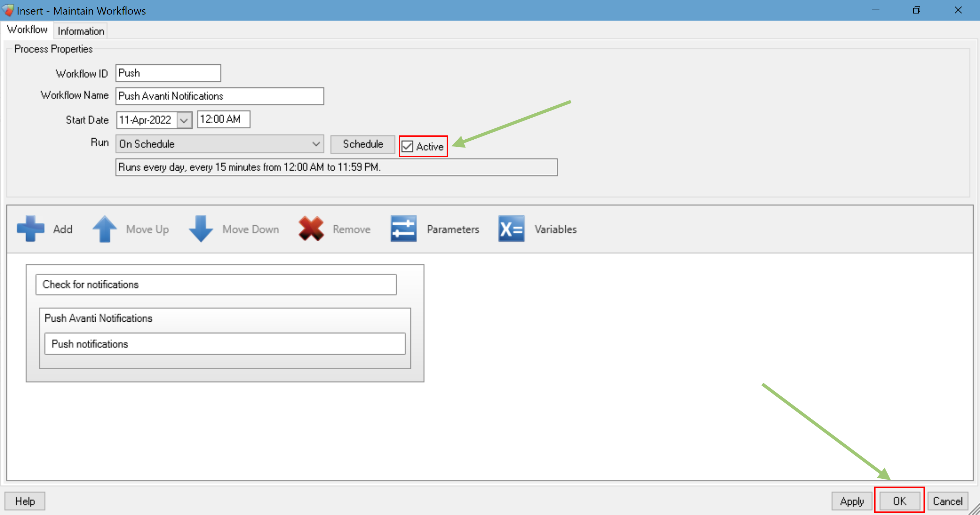Click in the Workflow Name field
This screenshot has width=980, height=515.
click(x=220, y=96)
